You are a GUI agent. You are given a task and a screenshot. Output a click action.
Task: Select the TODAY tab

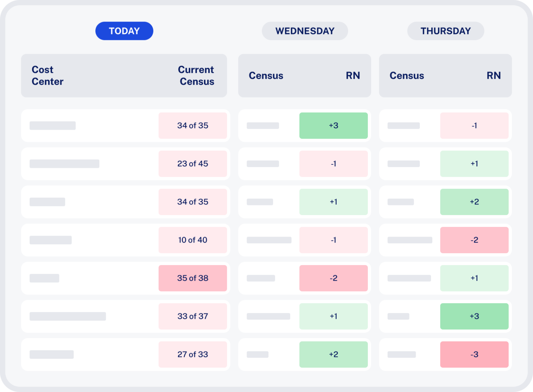[124, 31]
